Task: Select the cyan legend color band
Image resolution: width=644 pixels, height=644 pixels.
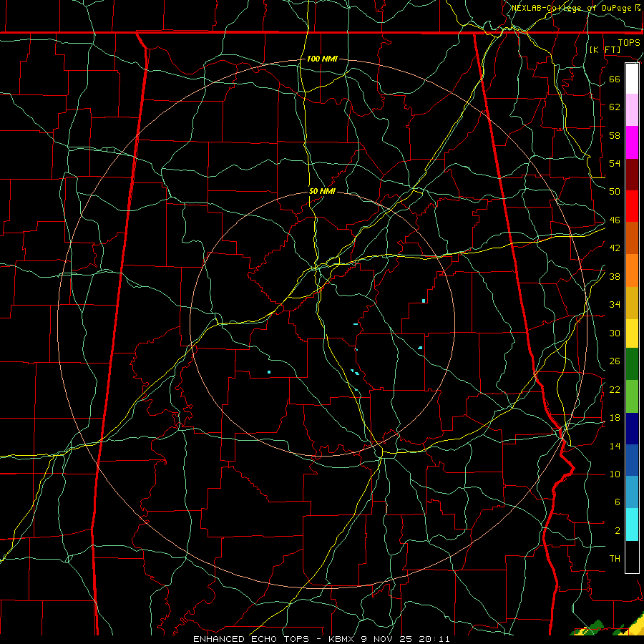Action: tap(632, 525)
